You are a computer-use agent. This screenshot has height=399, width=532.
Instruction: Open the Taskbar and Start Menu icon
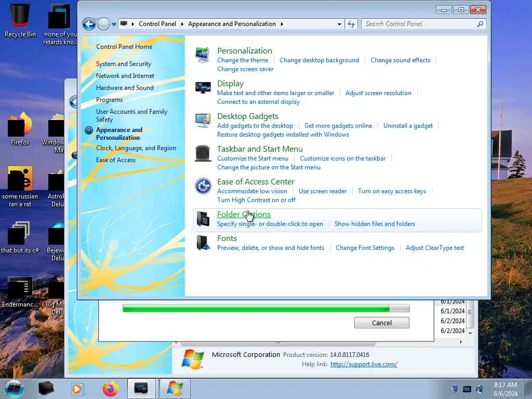coord(203,154)
